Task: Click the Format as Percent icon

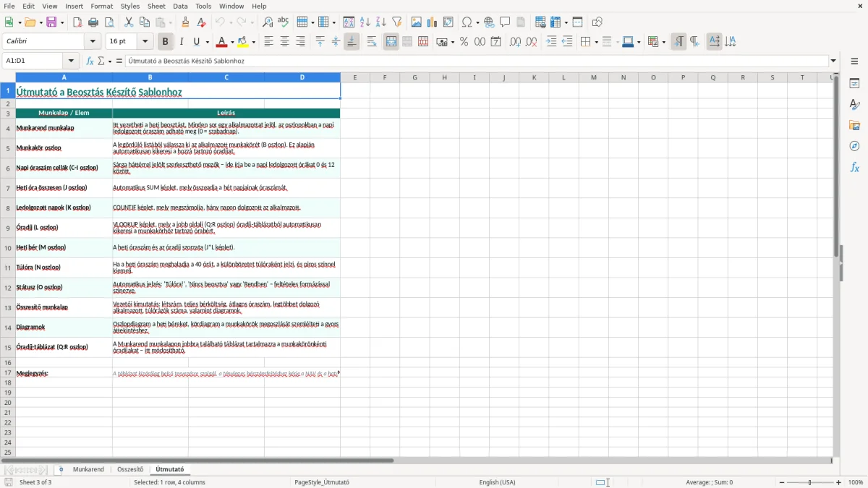Action: (x=464, y=42)
